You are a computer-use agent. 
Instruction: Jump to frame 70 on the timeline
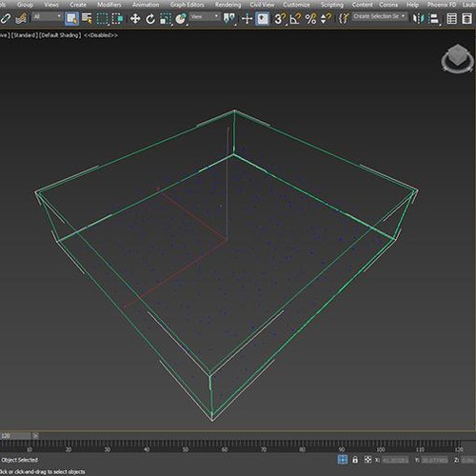point(264,449)
